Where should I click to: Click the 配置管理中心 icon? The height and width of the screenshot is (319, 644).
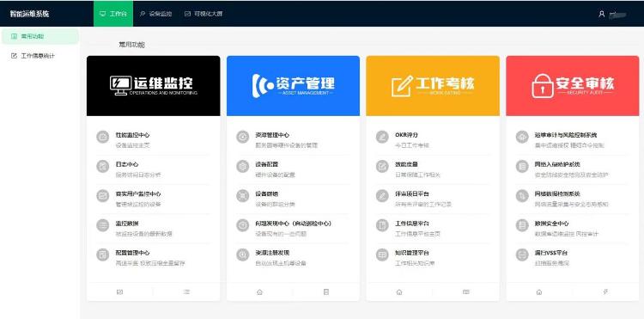point(103,255)
